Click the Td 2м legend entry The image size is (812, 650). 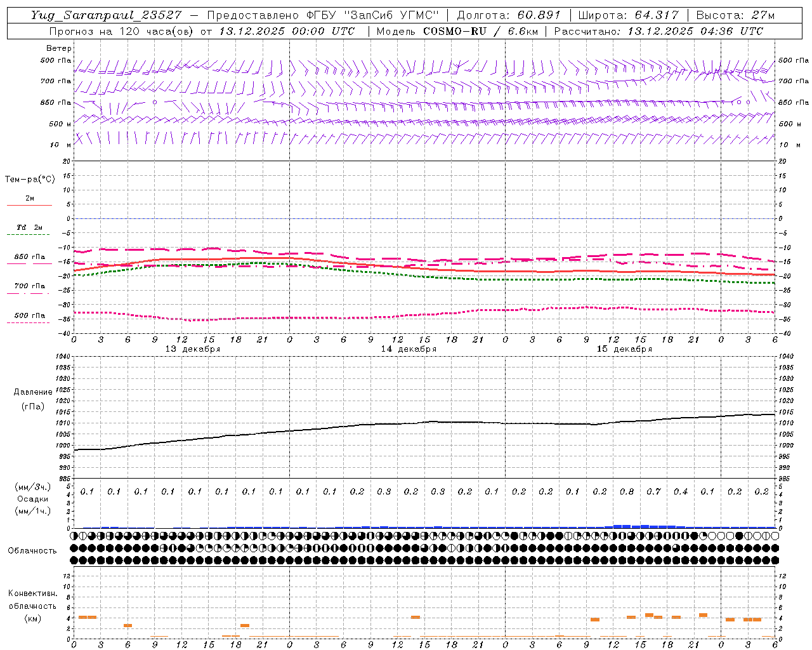pyautogui.click(x=29, y=227)
